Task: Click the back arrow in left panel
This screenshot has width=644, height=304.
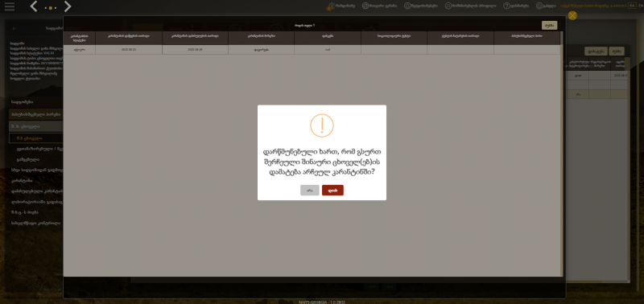Action: [14, 29]
